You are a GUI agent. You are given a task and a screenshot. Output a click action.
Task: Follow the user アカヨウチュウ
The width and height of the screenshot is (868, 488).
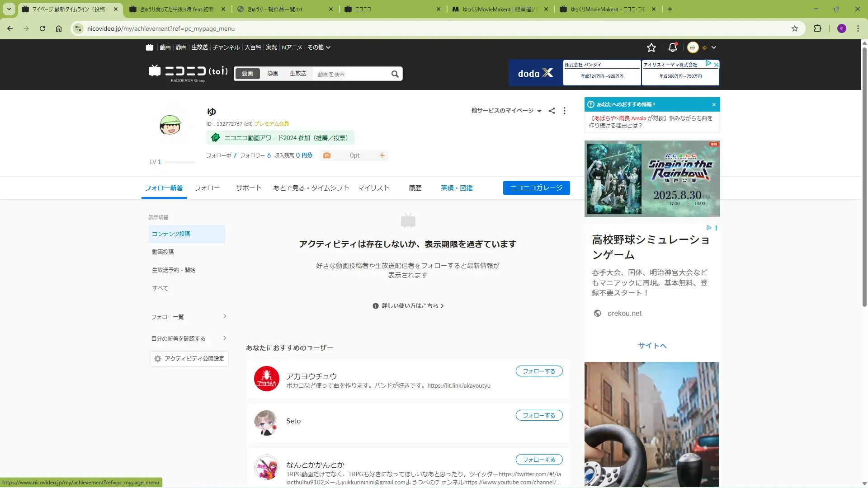538,371
